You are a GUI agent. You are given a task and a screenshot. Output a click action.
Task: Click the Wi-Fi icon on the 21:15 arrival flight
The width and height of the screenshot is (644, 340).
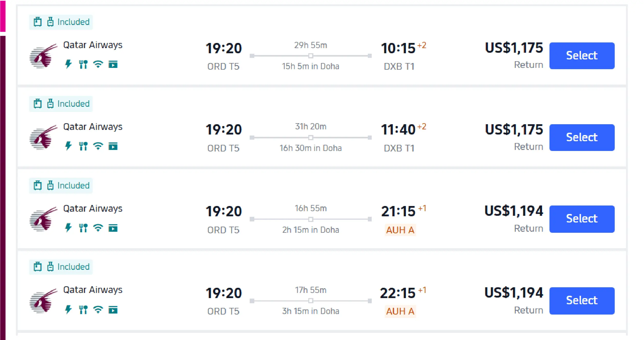tap(98, 228)
